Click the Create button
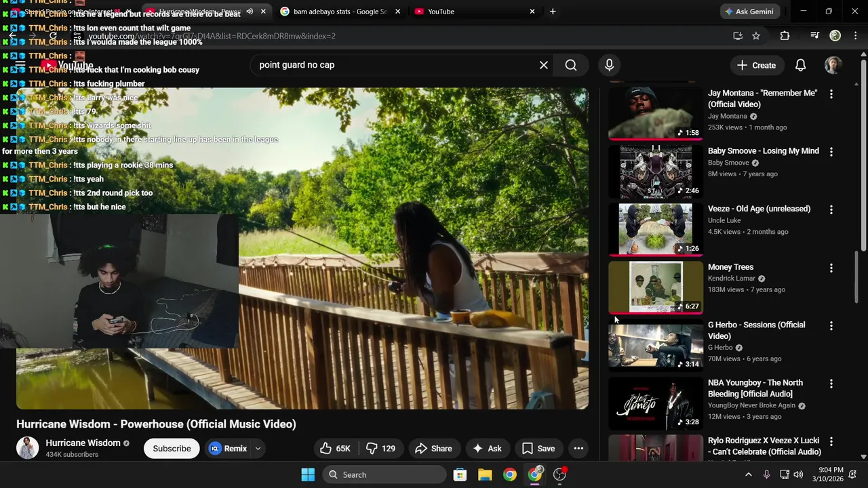The height and width of the screenshot is (488, 868). (756, 65)
